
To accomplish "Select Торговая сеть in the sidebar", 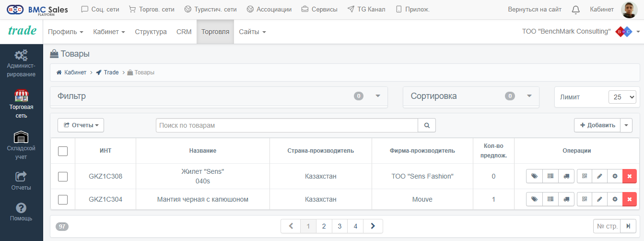I will pyautogui.click(x=21, y=104).
